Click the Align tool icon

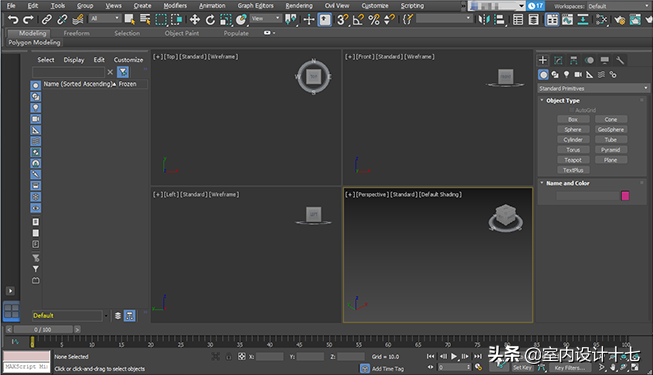coord(499,20)
